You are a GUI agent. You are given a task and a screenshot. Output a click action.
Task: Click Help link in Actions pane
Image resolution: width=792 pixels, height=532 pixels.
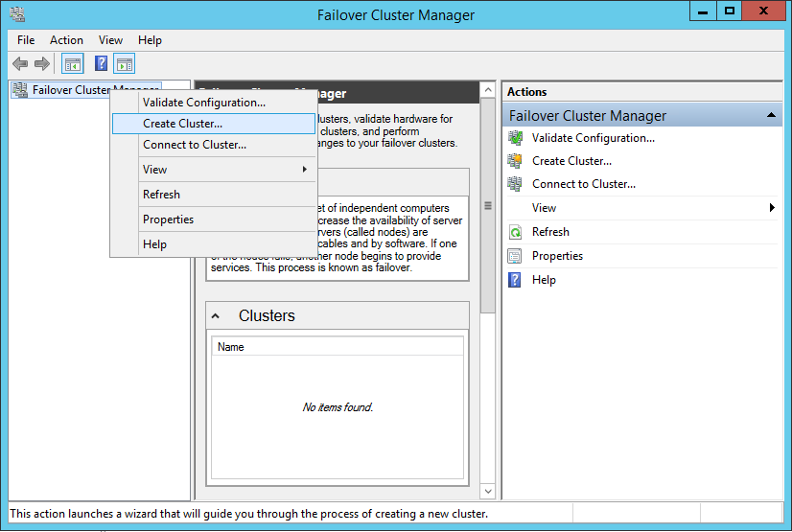coord(544,280)
